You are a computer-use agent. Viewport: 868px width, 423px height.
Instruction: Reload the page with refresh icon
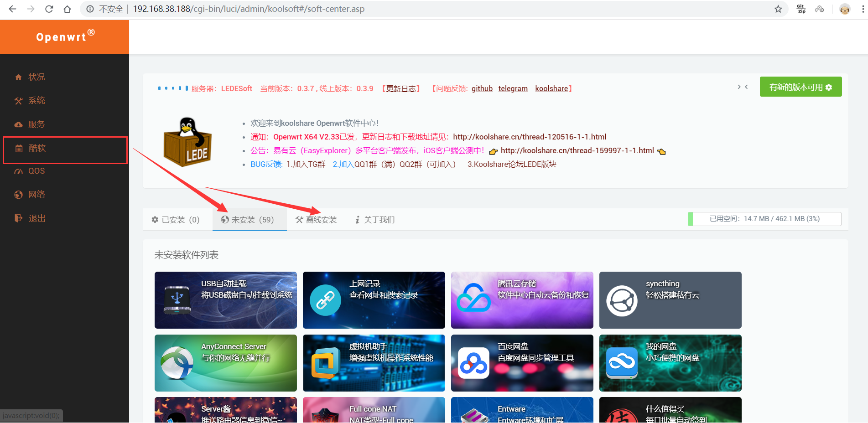point(49,9)
